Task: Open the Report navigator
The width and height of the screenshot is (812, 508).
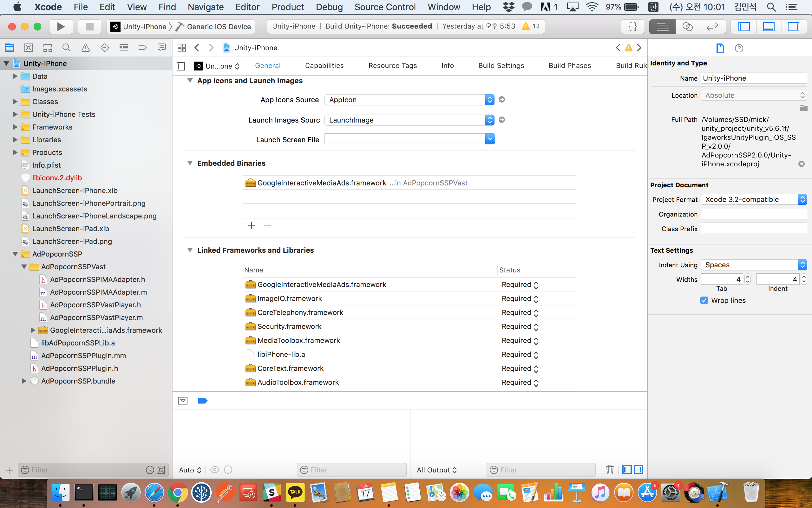Action: 162,48
